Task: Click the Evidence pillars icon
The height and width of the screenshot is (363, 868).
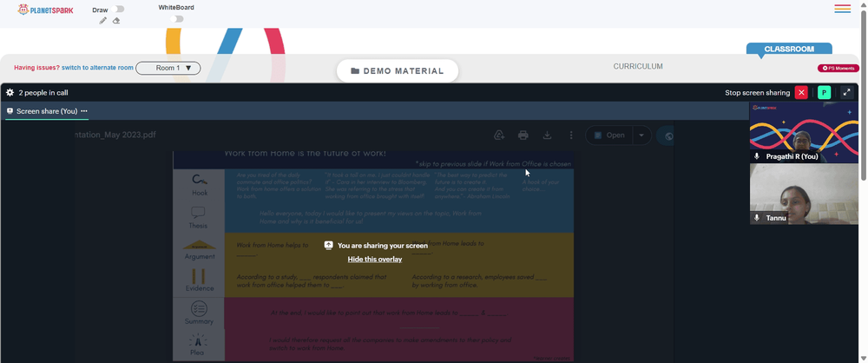Action: (x=199, y=276)
